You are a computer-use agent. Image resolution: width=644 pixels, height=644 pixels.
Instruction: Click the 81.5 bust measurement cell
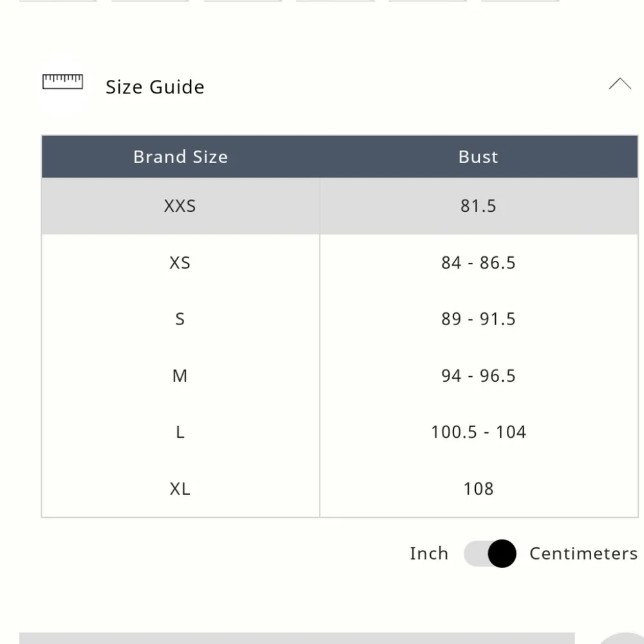478,206
